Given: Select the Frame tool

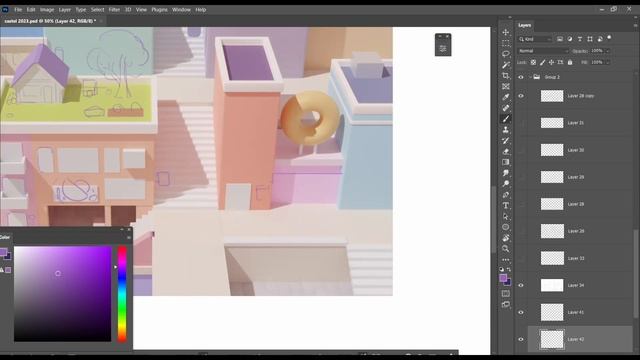Looking at the screenshot, I should point(506,87).
